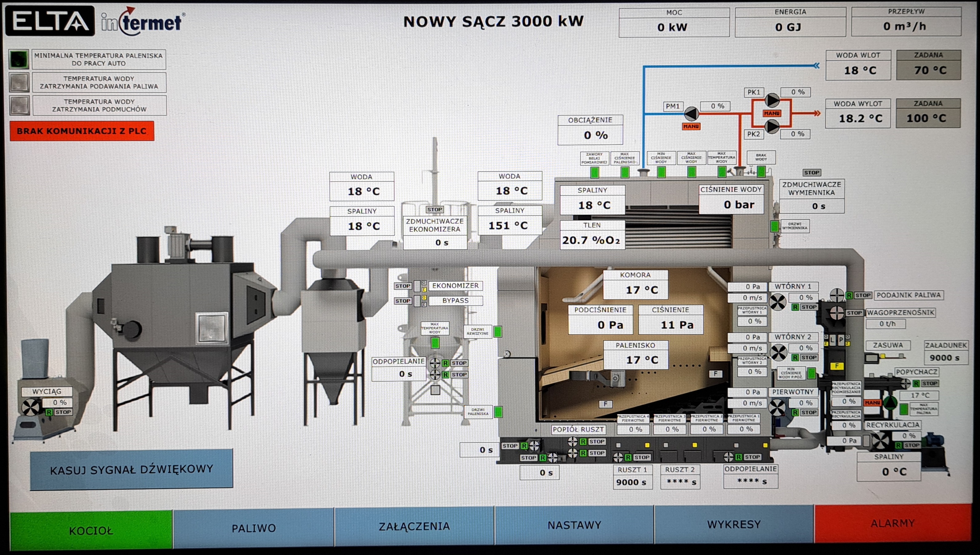Click the RECYRKULACJA fan icon

880,441
